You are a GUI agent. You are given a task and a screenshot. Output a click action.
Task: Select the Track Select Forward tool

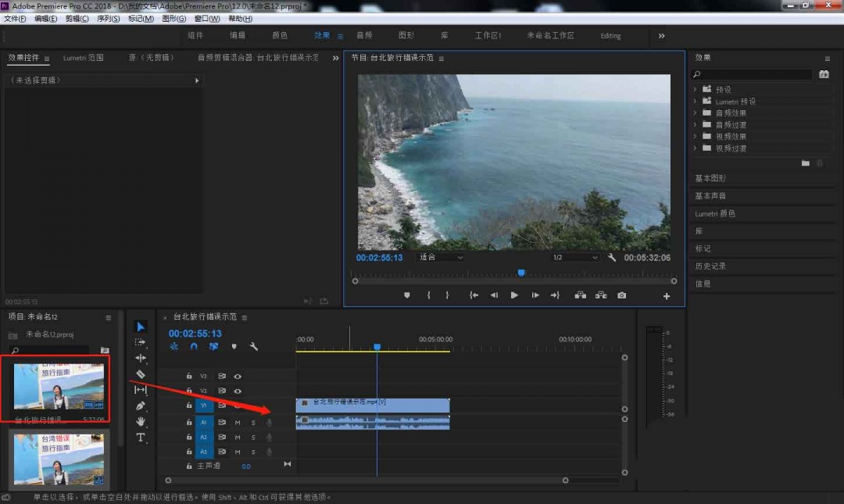(x=141, y=342)
